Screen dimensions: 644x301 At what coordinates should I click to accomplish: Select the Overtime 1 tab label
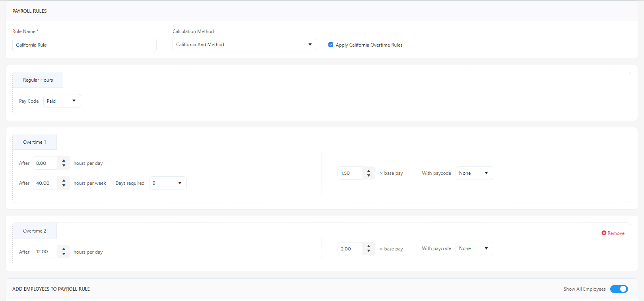pos(35,142)
